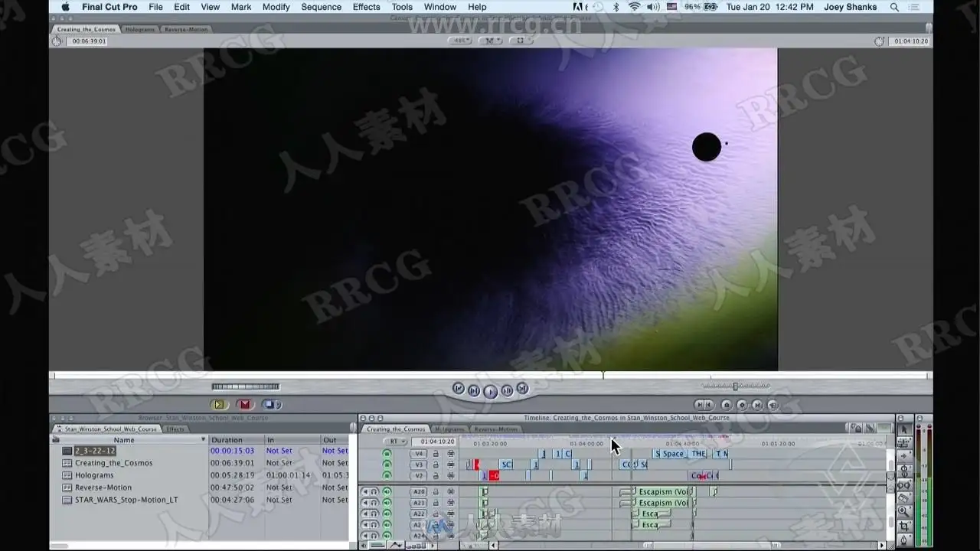
Task: Click the red Overwrite edit button in Canvas
Action: click(244, 405)
